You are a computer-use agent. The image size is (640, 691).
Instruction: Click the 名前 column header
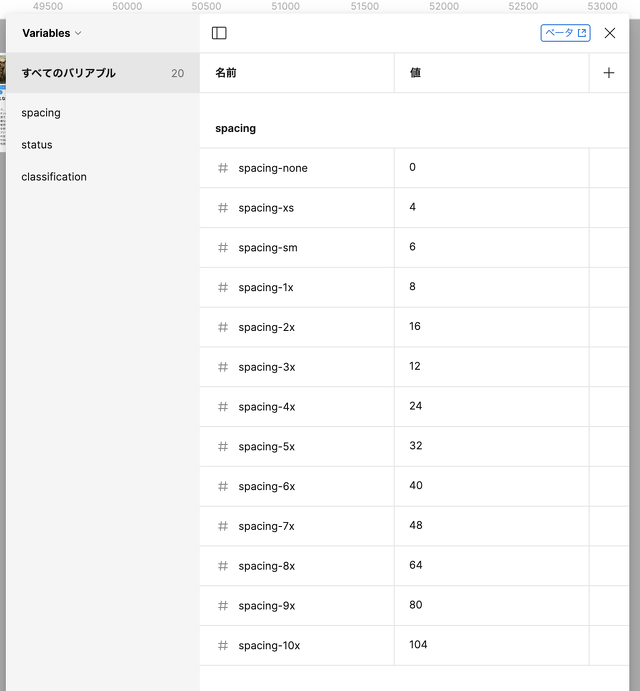click(226, 73)
